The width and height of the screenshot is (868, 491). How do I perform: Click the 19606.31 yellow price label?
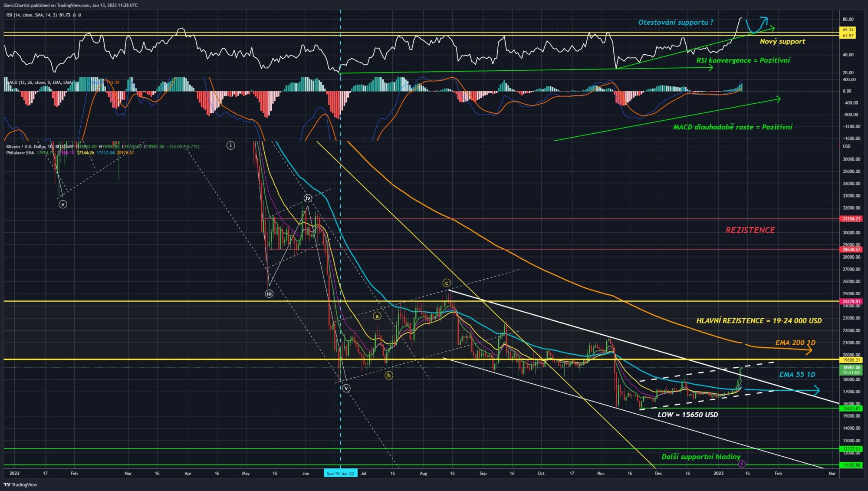click(851, 360)
